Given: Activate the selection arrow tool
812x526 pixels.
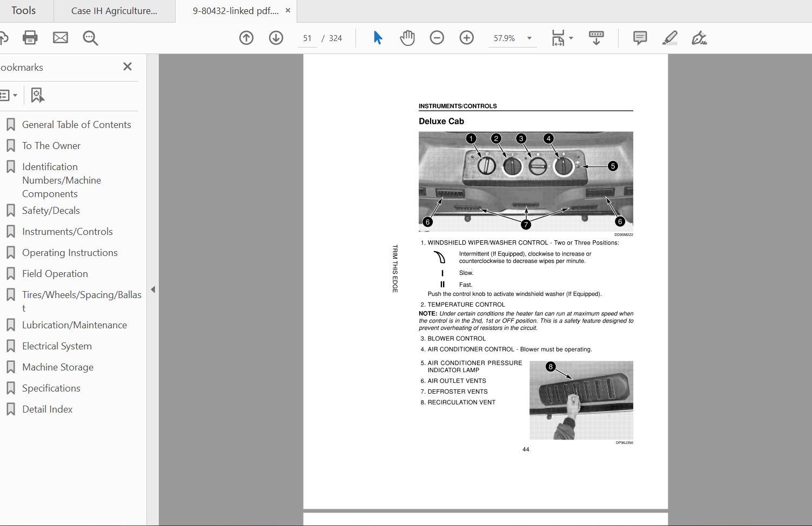Looking at the screenshot, I should [378, 38].
